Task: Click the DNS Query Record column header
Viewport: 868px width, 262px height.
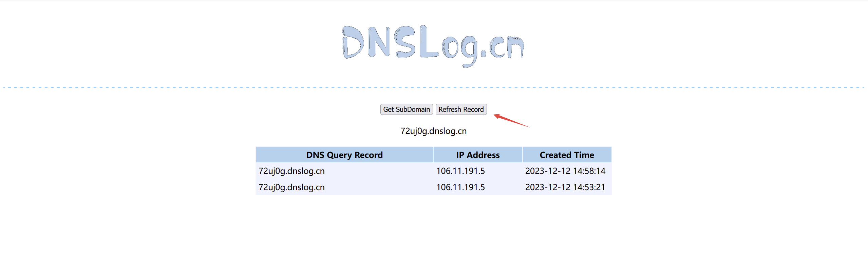Action: point(344,155)
